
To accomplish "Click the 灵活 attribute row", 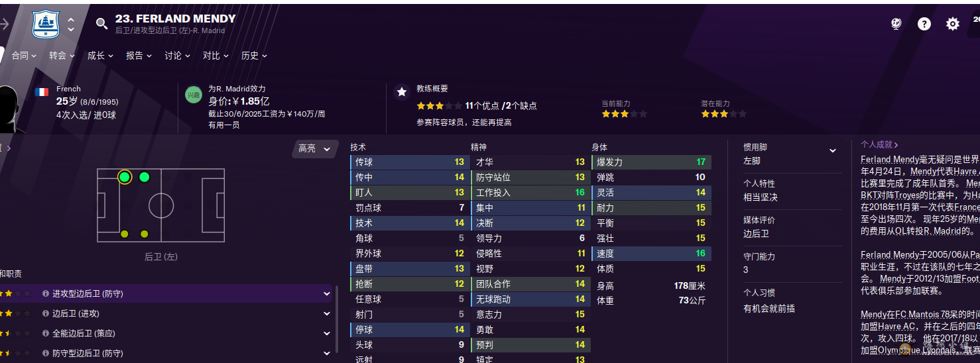I will (651, 193).
